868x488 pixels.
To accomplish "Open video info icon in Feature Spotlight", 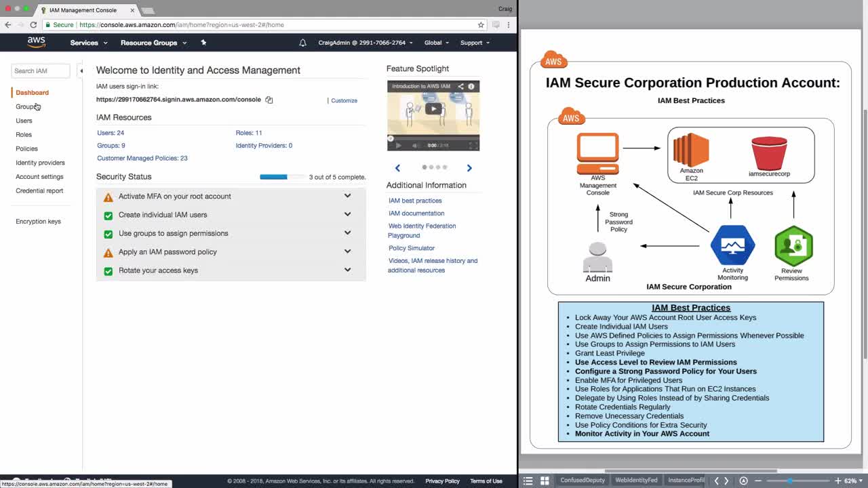I will click(x=471, y=87).
